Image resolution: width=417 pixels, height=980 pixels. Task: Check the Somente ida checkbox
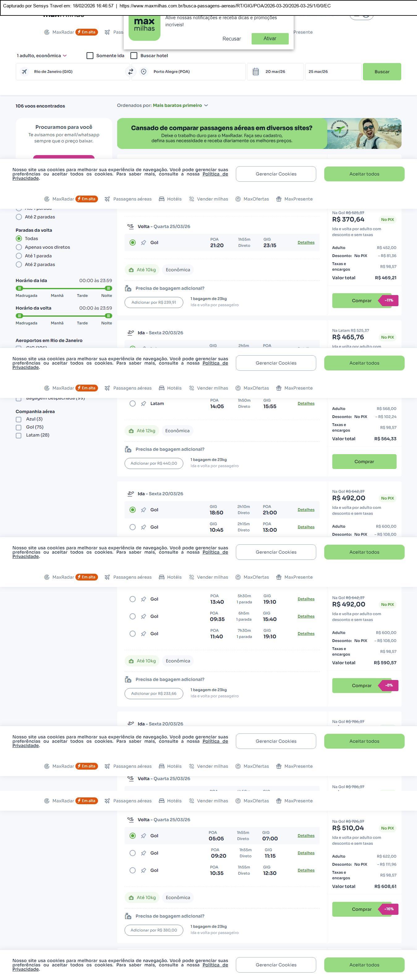click(x=90, y=56)
